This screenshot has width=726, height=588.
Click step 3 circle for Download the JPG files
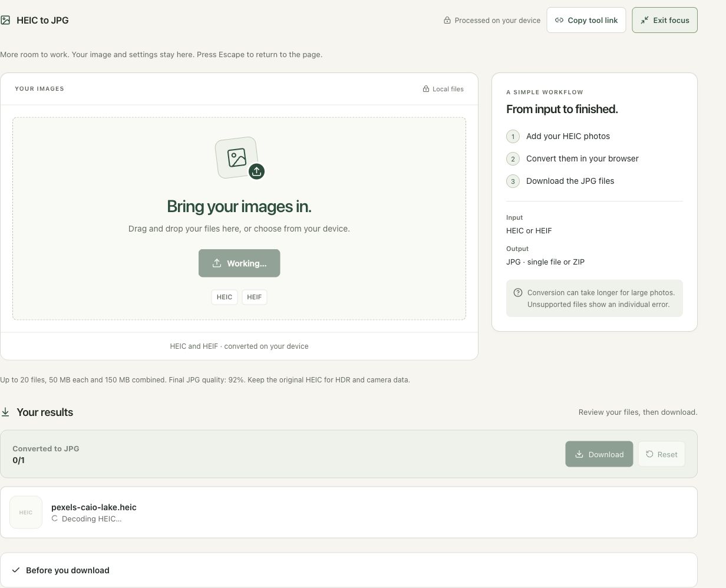(513, 181)
